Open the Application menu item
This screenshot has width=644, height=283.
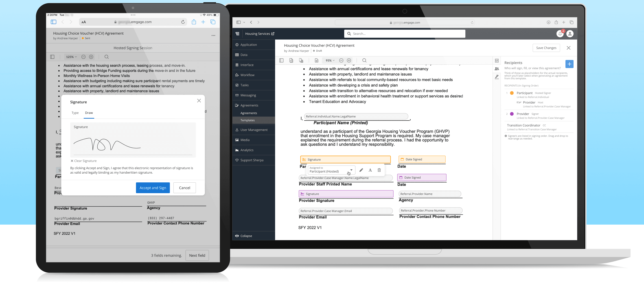pyautogui.click(x=254, y=45)
